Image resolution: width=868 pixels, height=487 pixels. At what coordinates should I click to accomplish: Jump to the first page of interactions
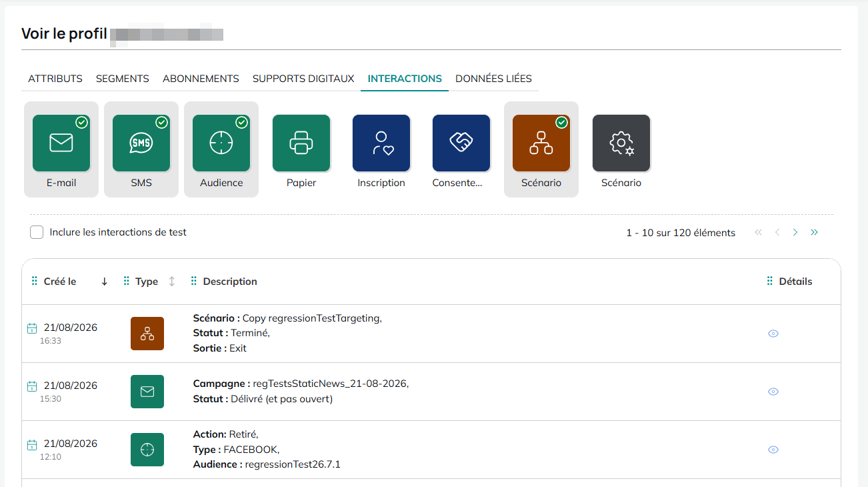(x=758, y=232)
